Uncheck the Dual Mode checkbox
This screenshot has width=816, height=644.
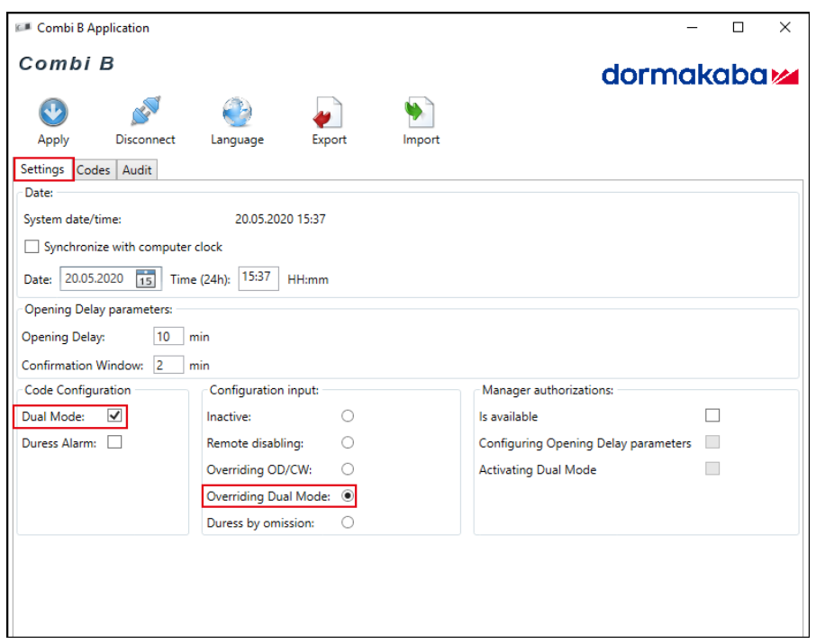pos(114,416)
